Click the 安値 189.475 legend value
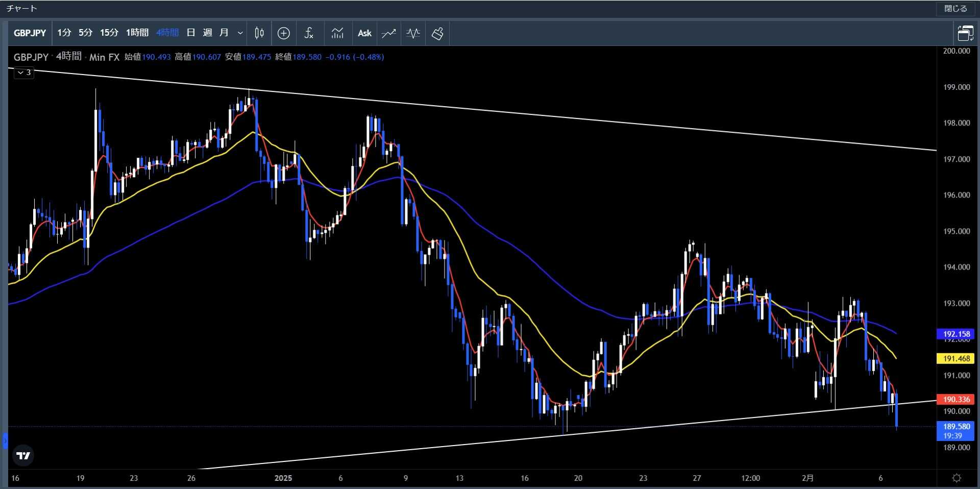Viewport: 980px width, 489px height. (248, 57)
